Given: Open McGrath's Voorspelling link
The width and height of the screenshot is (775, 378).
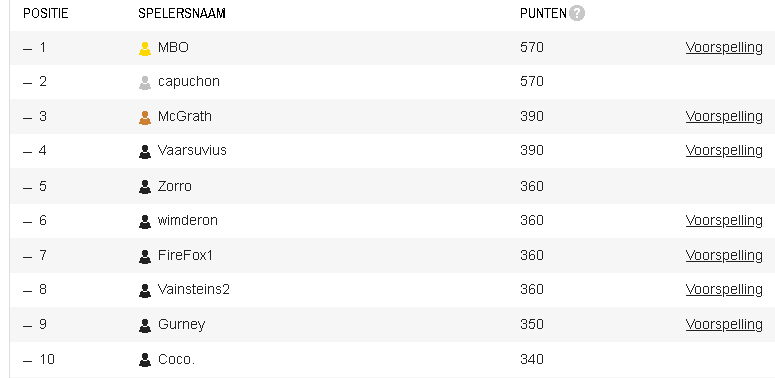Looking at the screenshot, I should (x=724, y=117).
